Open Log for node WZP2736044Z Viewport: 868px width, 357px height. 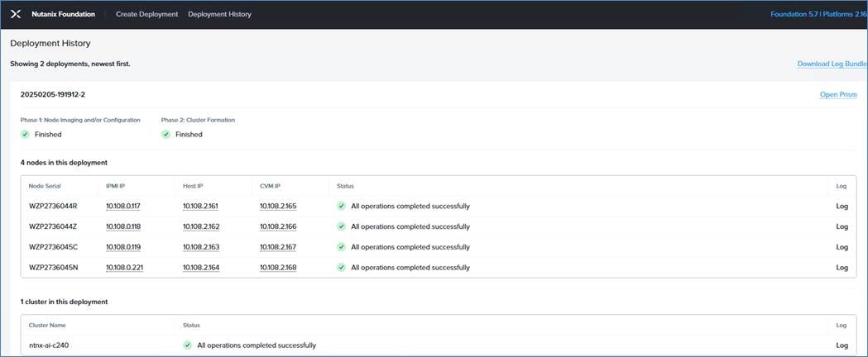[842, 226]
